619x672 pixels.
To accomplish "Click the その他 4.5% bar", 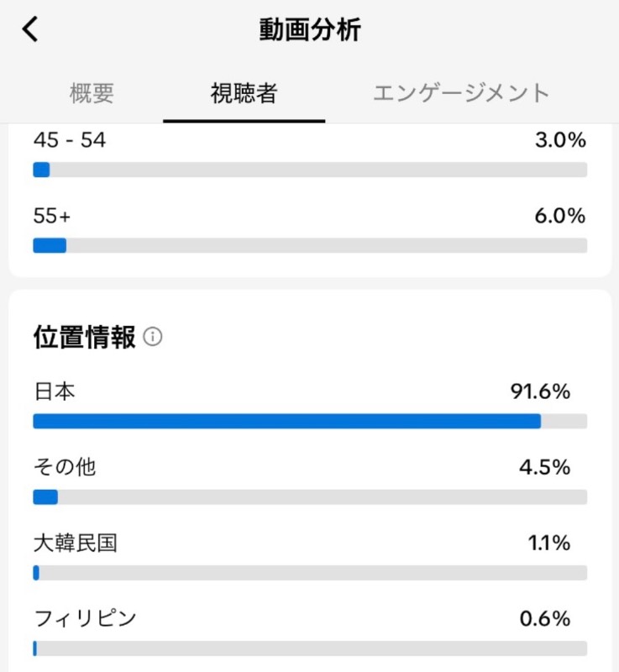I will (310, 497).
